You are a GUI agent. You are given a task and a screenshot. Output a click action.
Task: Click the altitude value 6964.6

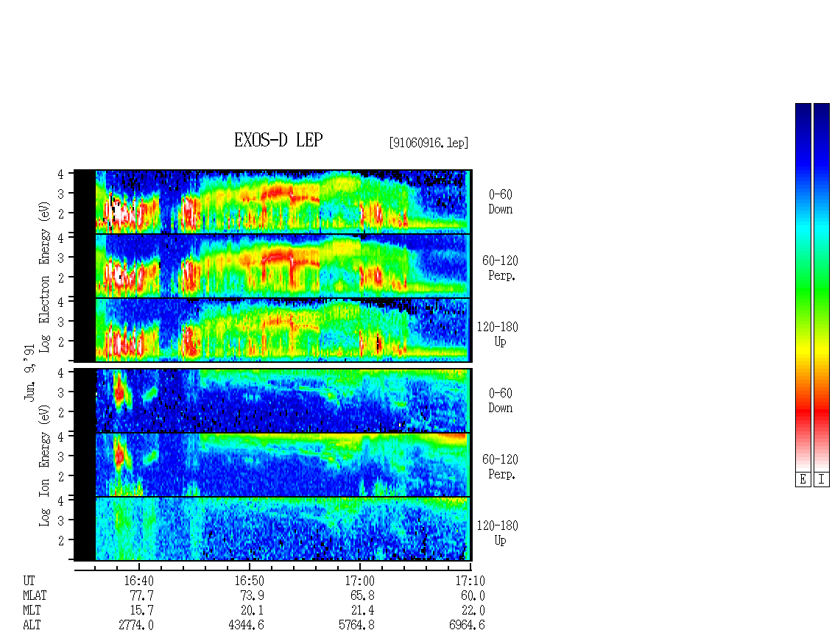point(467,625)
